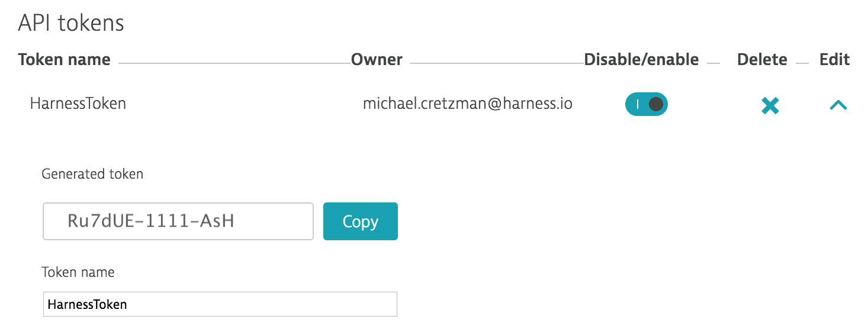
Task: Disable the HarnessToken toggle switch
Action: [646, 105]
